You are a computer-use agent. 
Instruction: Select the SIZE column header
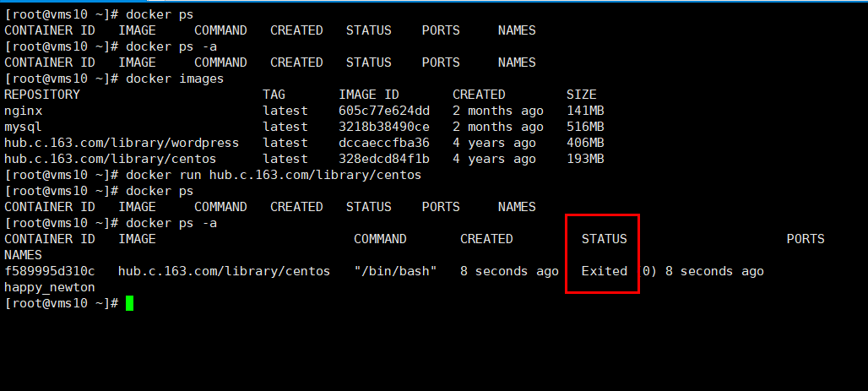581,95
